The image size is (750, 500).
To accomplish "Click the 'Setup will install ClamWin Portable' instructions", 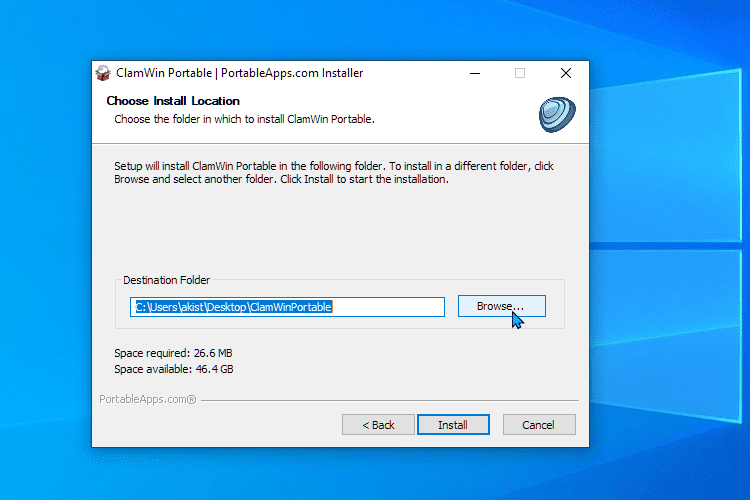I will point(334,172).
